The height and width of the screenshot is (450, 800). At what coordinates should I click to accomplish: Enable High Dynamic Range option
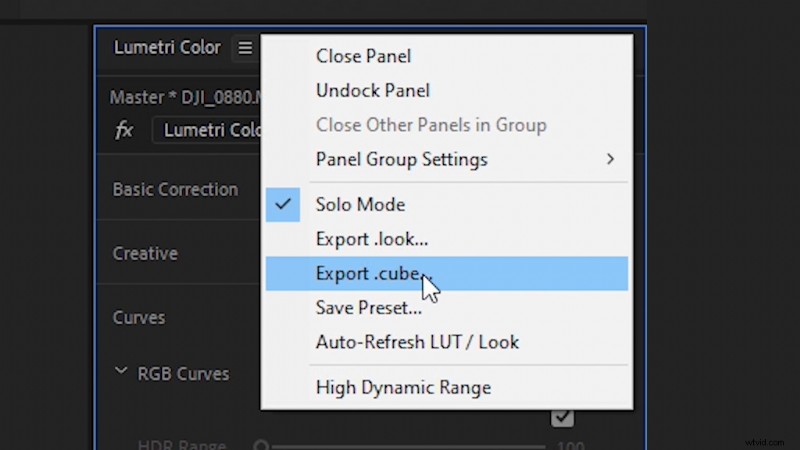[x=403, y=387]
